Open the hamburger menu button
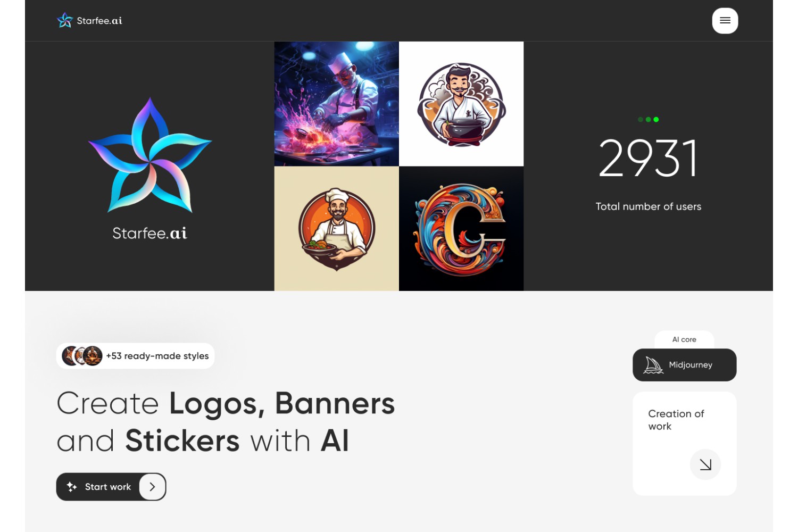The height and width of the screenshot is (532, 798). click(725, 21)
